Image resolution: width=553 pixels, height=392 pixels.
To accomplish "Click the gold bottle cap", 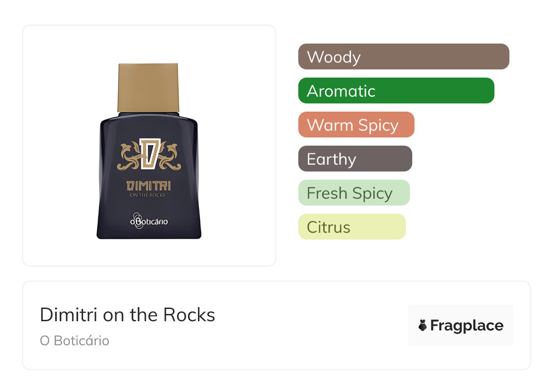I will pyautogui.click(x=148, y=88).
